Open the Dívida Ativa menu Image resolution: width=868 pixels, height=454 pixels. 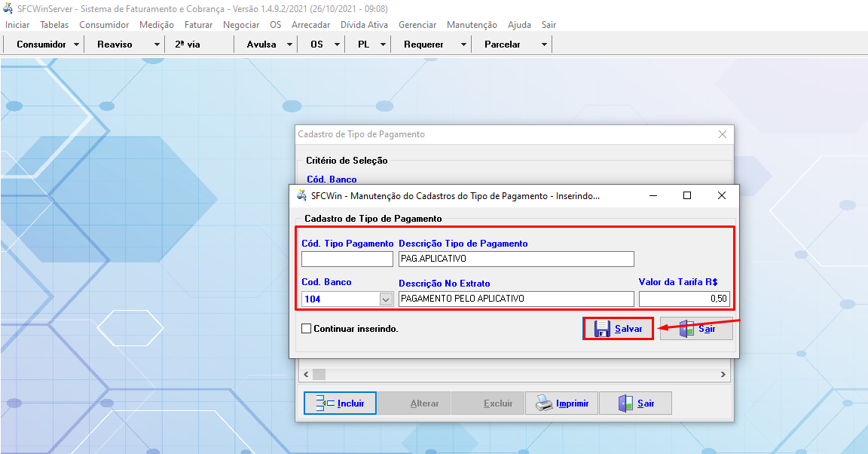[x=364, y=25]
